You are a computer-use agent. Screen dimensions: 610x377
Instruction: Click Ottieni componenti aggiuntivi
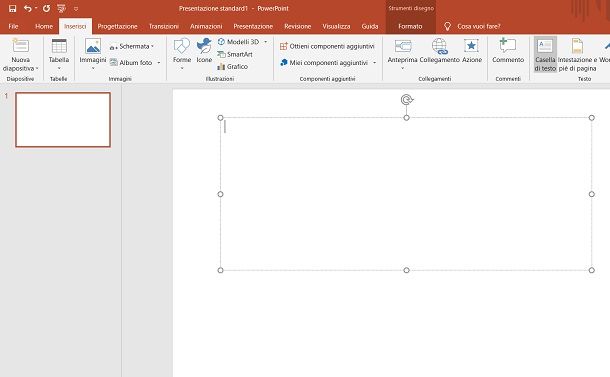(x=327, y=46)
